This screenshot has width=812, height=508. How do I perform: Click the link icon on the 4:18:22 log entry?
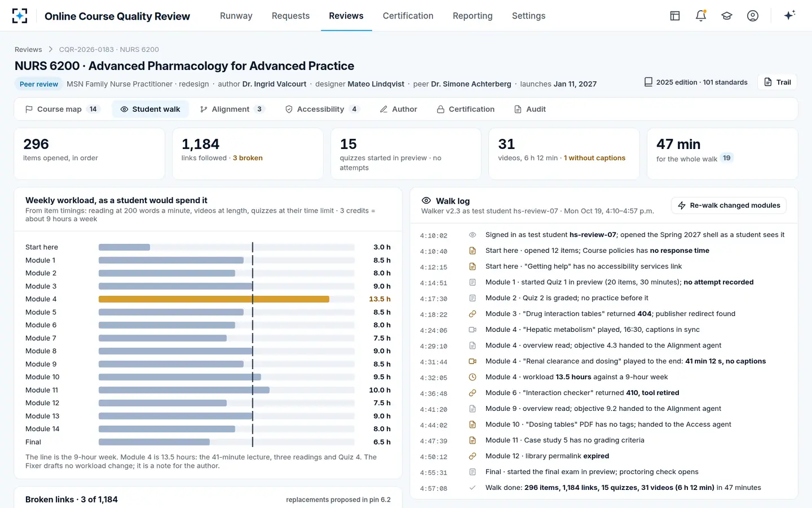point(473,314)
